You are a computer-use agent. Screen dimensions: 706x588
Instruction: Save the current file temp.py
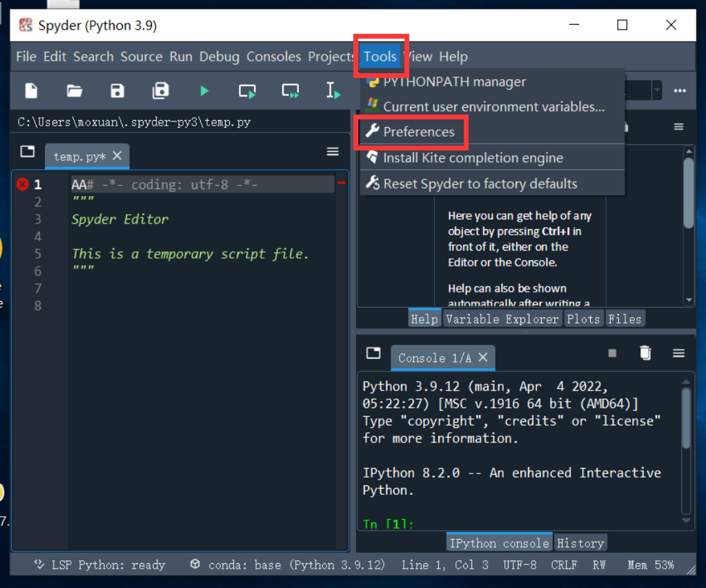(x=117, y=90)
